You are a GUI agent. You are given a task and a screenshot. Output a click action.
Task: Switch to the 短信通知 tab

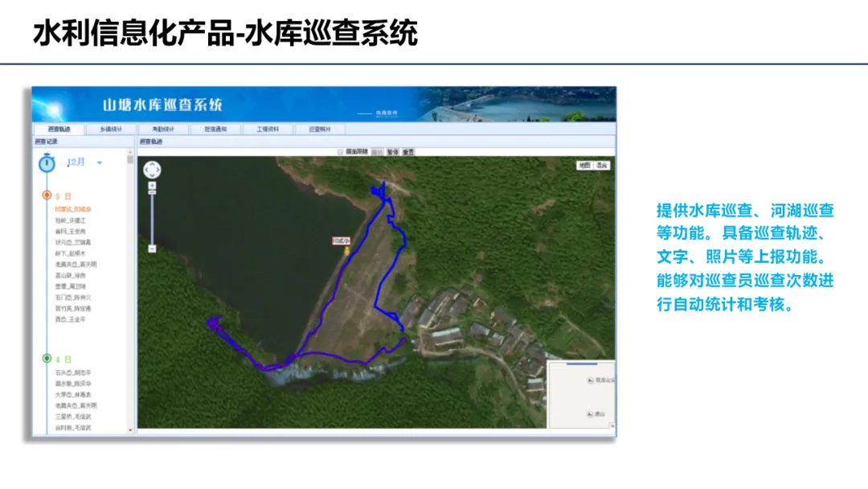coord(215,129)
